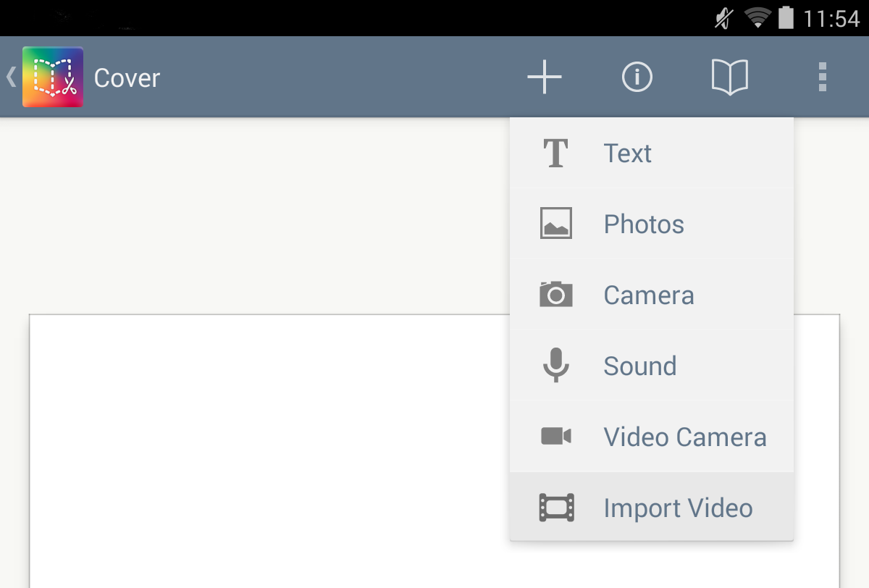The height and width of the screenshot is (588, 869).
Task: Choose Import Video from the list
Action: (652, 507)
